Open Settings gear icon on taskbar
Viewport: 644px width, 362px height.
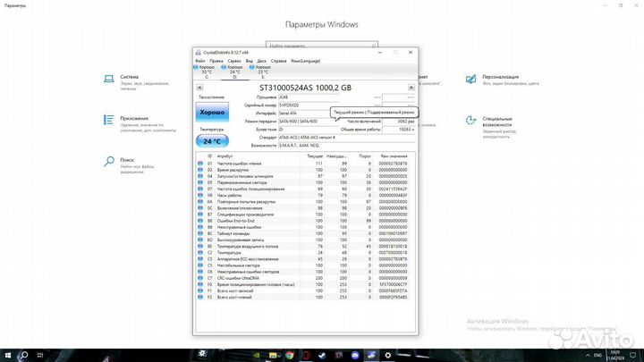tap(387, 355)
